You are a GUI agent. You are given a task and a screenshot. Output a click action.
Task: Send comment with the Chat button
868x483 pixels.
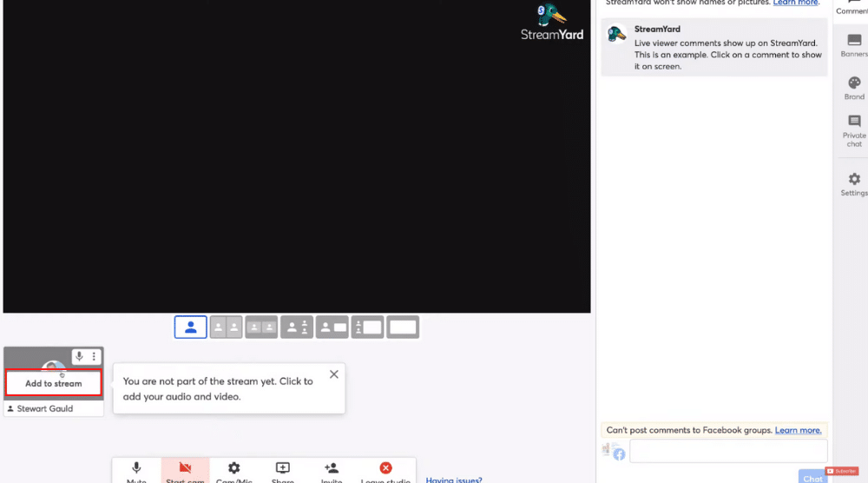click(812, 477)
